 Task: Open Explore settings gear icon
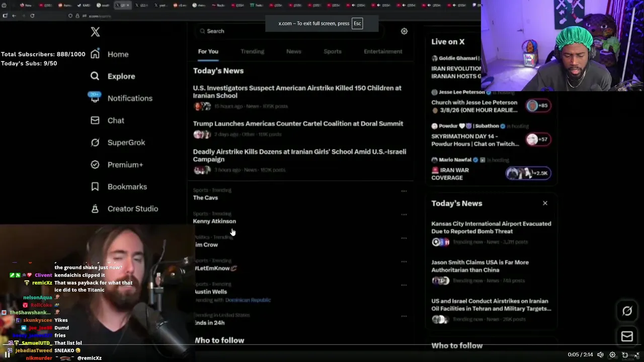click(404, 31)
